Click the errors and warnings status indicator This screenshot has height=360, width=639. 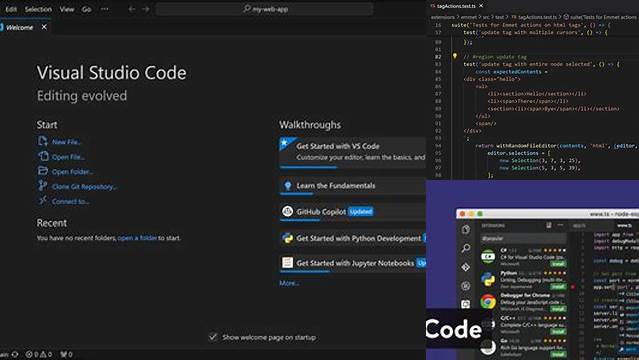(39, 354)
